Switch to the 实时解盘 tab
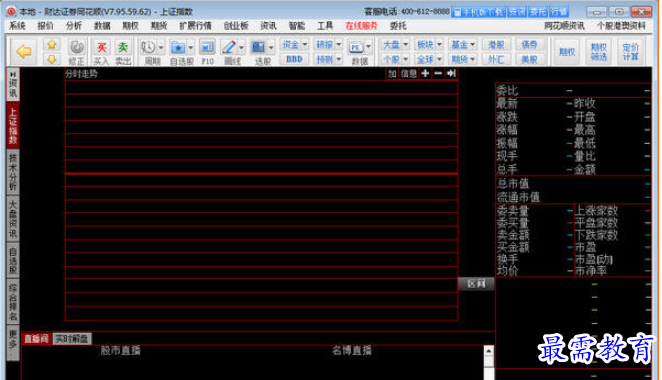The height and width of the screenshot is (380, 662). 72,339
